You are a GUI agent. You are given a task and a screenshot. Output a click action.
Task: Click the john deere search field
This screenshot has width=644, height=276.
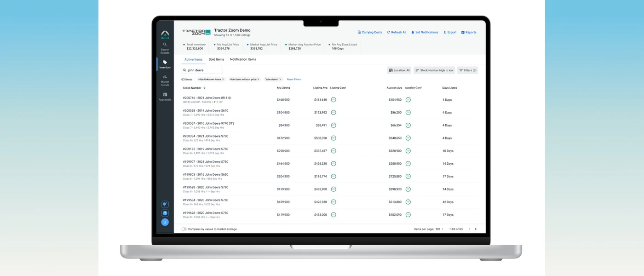[201, 70]
